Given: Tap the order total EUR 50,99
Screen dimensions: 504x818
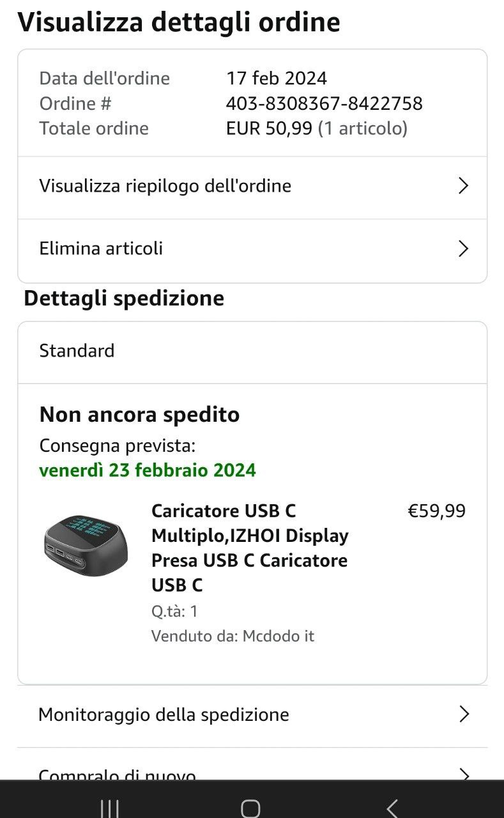Looking at the screenshot, I should coord(269,128).
